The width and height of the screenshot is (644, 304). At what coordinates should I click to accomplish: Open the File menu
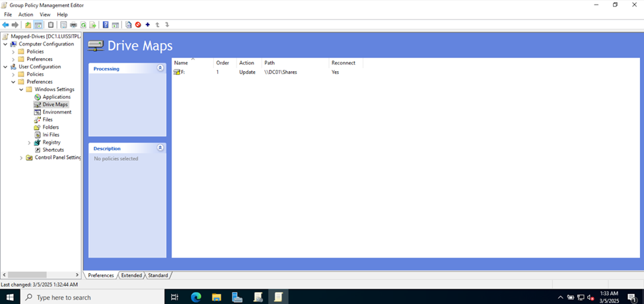point(8,15)
